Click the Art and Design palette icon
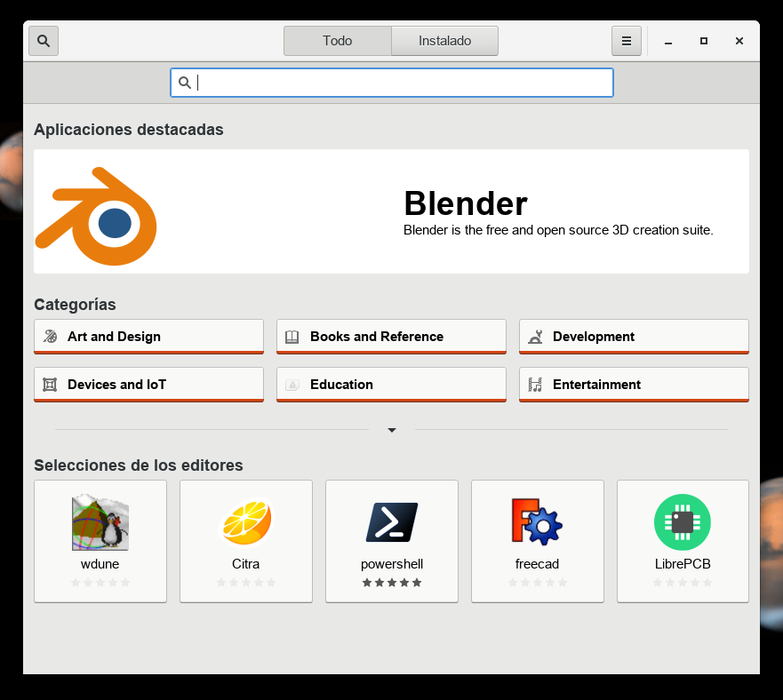Image resolution: width=783 pixels, height=700 pixels. click(x=50, y=337)
